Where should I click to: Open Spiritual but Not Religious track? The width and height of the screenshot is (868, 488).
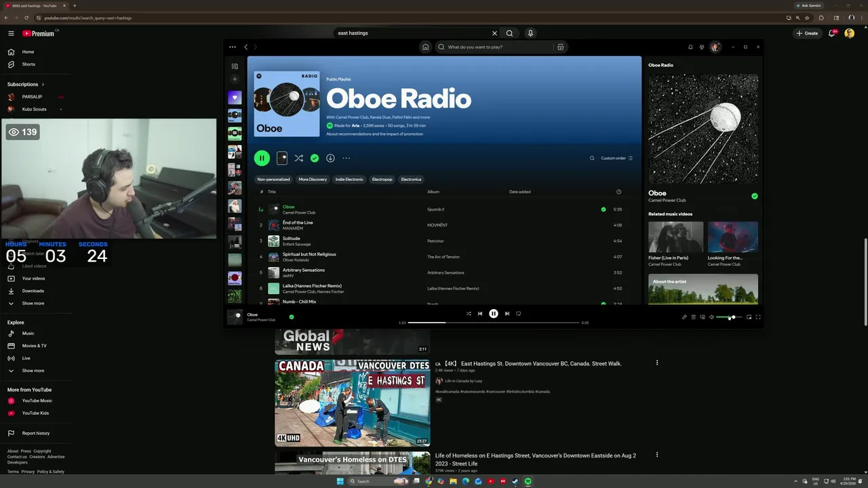pos(309,254)
